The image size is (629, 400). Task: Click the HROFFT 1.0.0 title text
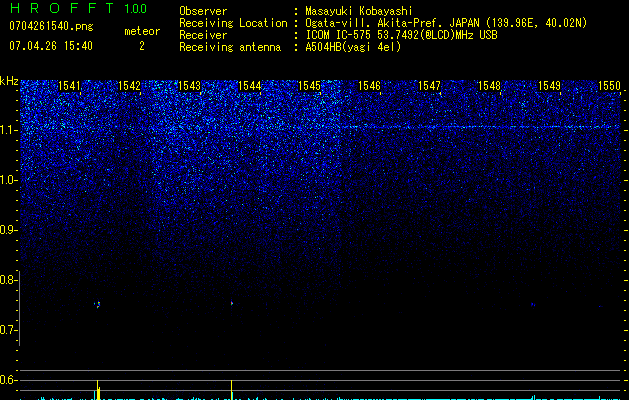(78, 8)
